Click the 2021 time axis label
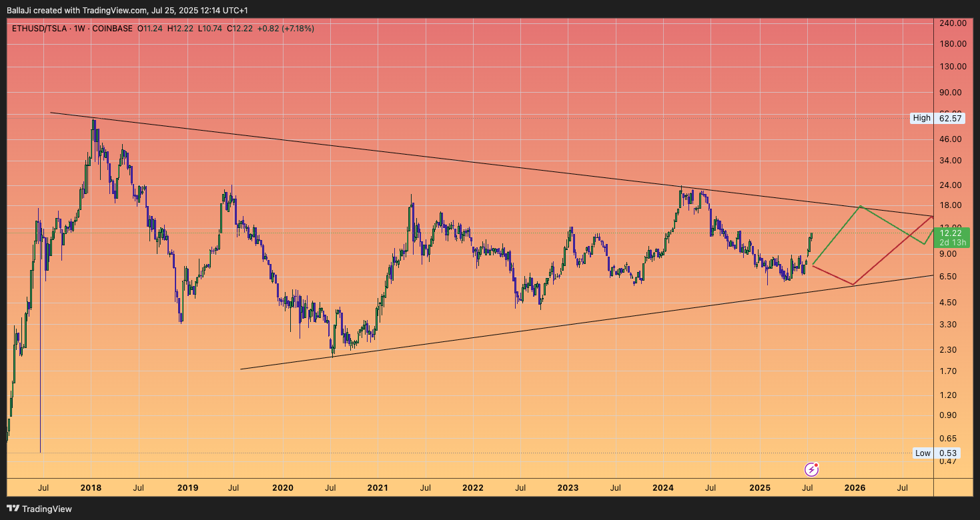Image resolution: width=980 pixels, height=520 pixels. (x=378, y=488)
